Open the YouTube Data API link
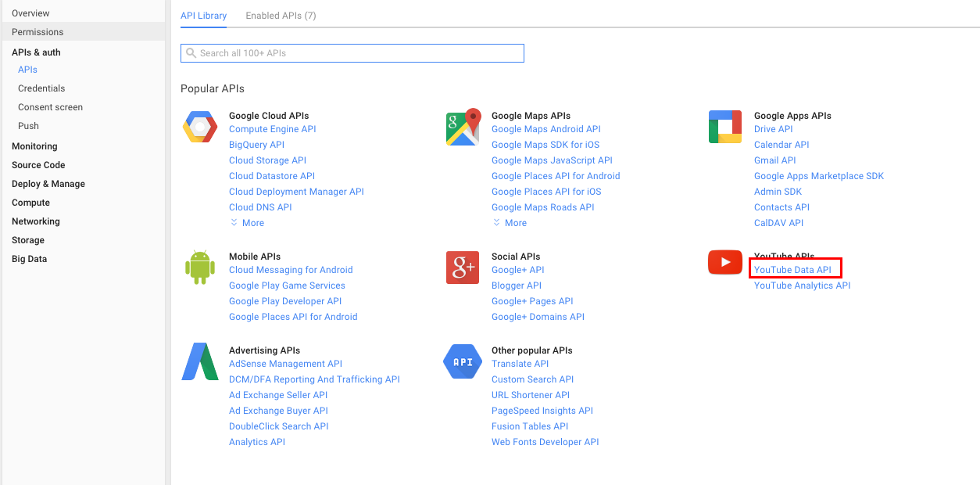Viewport: 980px width, 485px height. coord(792,270)
